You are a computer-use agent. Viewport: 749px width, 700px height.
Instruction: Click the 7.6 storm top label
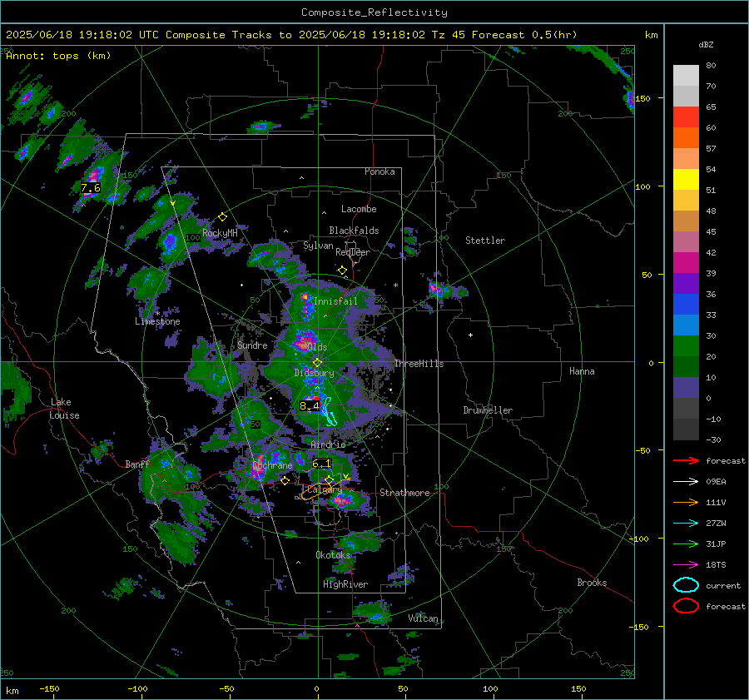click(x=91, y=188)
